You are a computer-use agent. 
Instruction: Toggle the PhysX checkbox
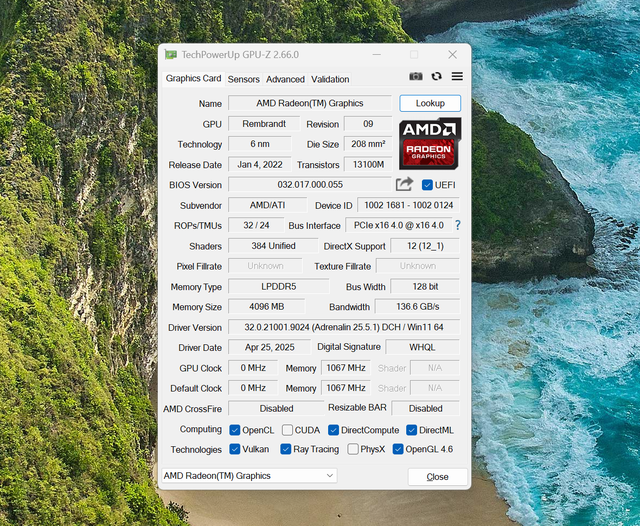pos(353,449)
